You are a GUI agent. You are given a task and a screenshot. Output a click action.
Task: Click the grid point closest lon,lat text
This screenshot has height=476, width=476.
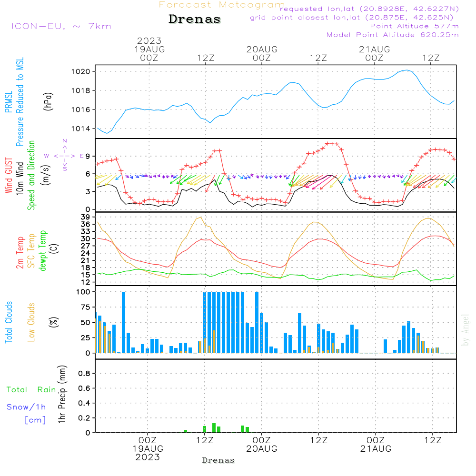(x=355, y=18)
